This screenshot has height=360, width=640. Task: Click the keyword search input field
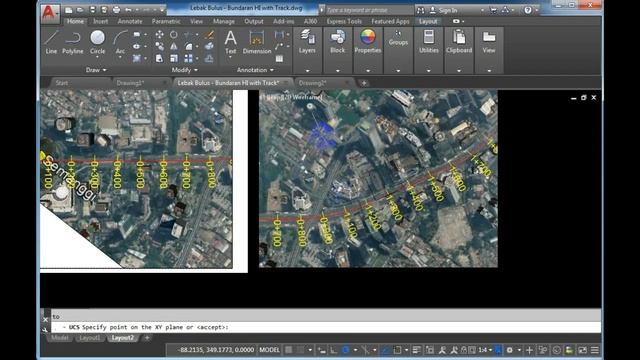point(369,10)
